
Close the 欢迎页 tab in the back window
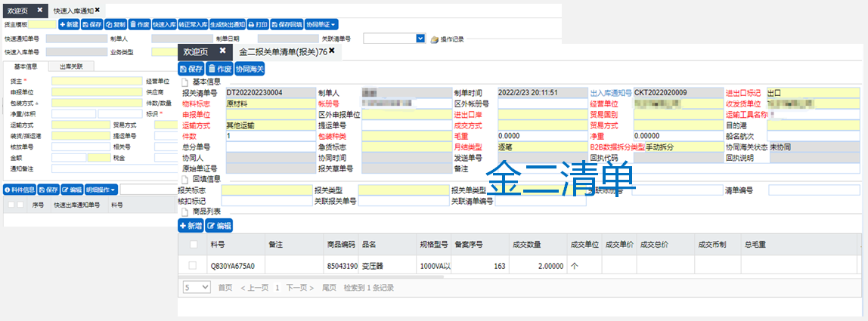click(40, 10)
